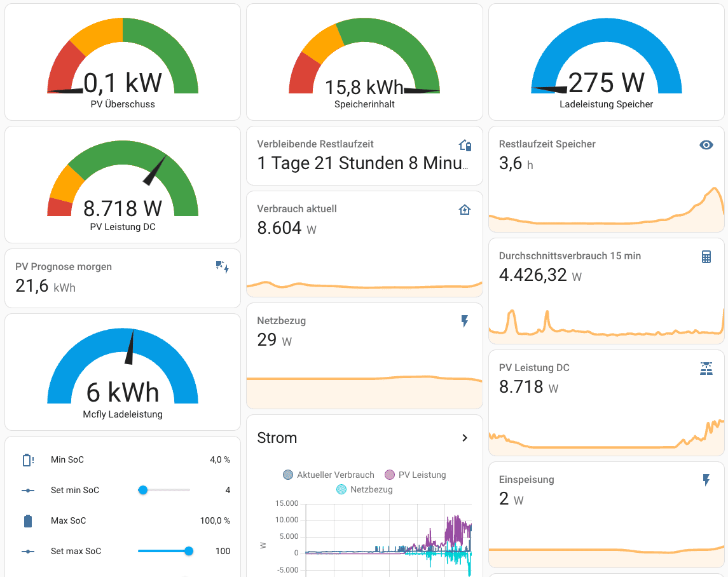Click the flash icon on Einspeisung card
The image size is (728, 577).
(x=706, y=480)
